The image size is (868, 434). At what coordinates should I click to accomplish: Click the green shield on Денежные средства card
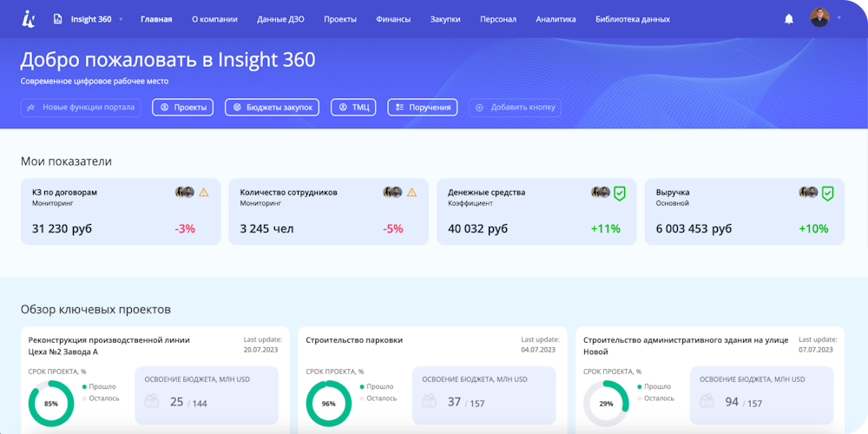[x=620, y=194]
